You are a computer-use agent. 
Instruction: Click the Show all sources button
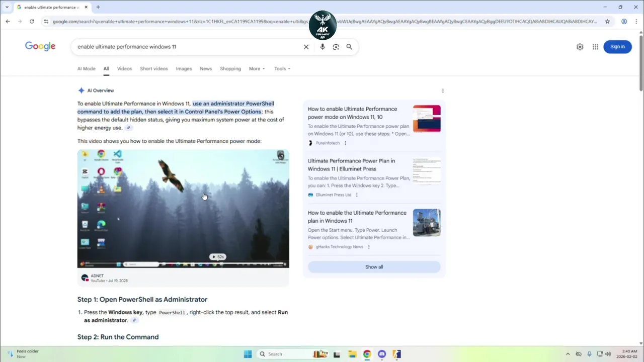pos(374,267)
